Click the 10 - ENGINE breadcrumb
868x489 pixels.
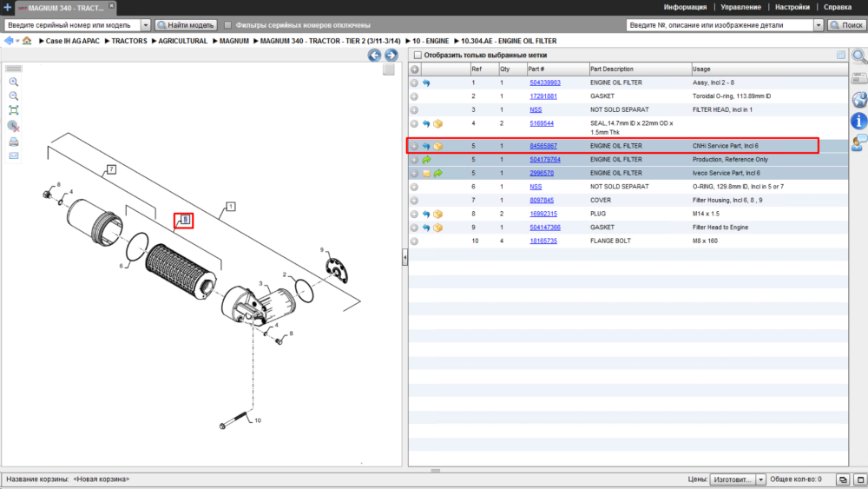coord(431,41)
